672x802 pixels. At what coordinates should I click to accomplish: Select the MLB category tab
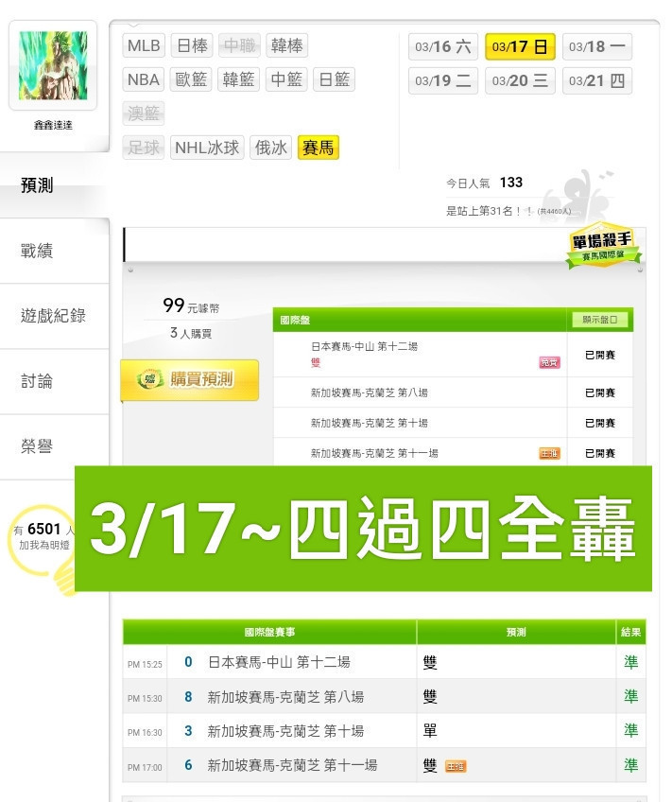point(144,45)
